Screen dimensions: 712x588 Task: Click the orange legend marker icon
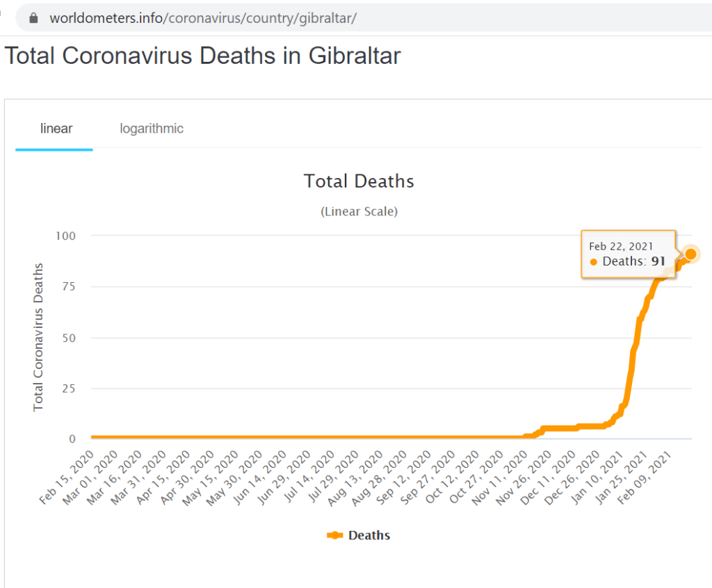(335, 535)
